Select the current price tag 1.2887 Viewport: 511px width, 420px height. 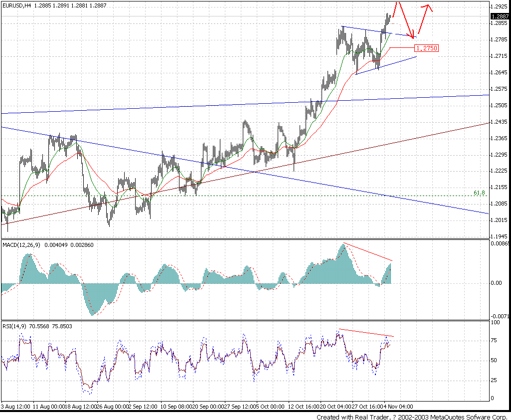(x=500, y=16)
